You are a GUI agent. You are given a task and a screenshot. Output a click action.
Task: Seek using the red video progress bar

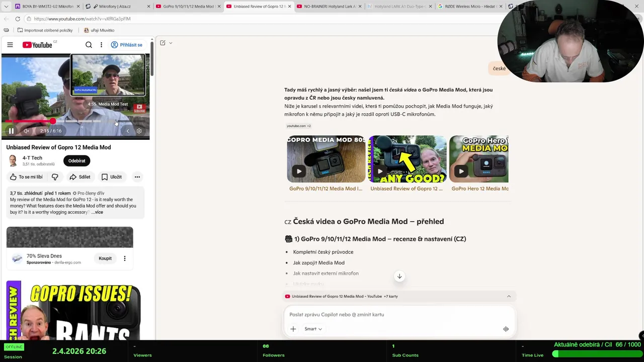pos(75,121)
